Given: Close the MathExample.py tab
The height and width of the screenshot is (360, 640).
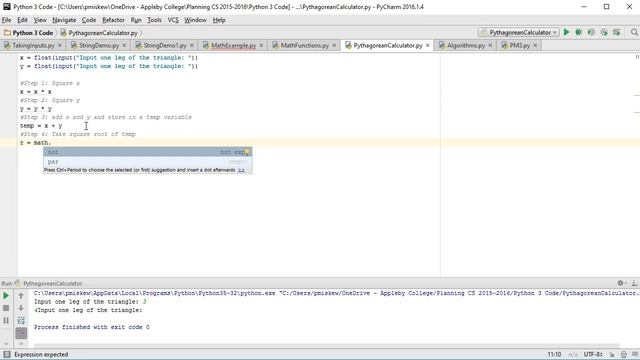Looking at the screenshot, I should click(261, 45).
